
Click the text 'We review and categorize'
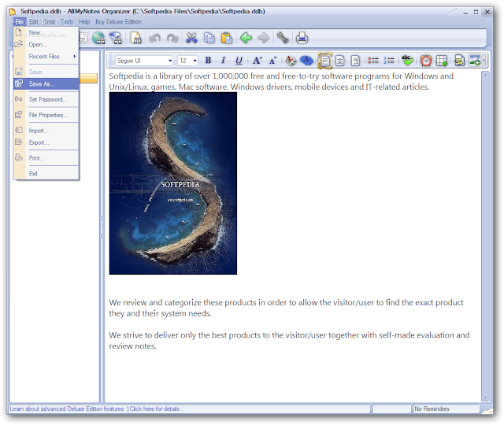155,302
